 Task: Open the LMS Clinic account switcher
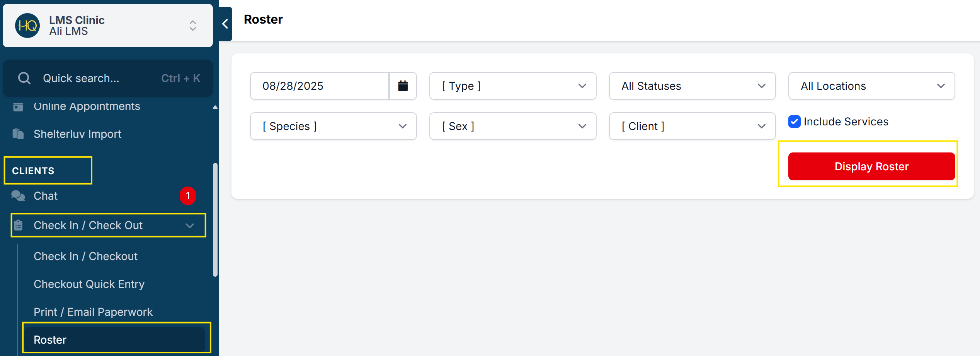pos(192,26)
